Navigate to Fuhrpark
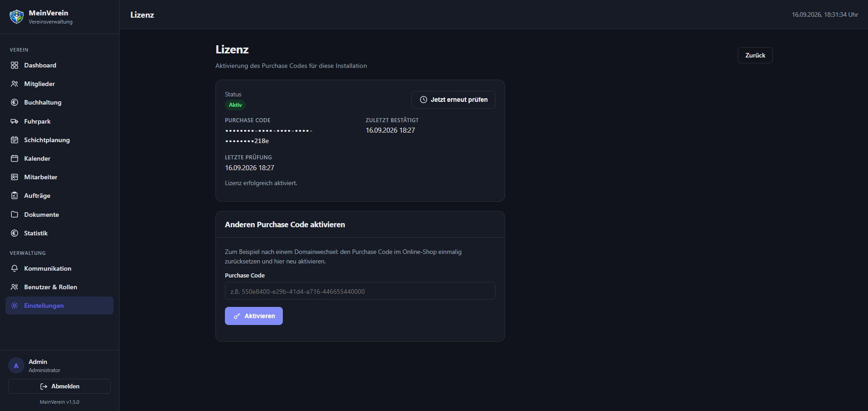The image size is (868, 411). [59, 121]
